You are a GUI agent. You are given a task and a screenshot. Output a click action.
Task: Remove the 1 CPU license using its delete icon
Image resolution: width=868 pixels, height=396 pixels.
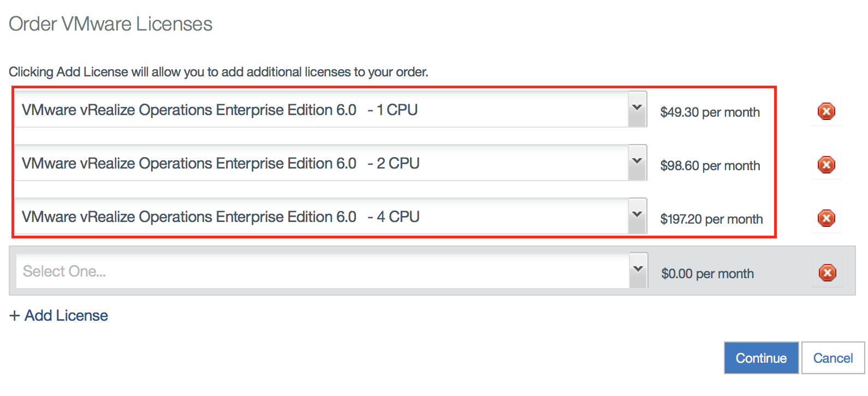coord(826,111)
